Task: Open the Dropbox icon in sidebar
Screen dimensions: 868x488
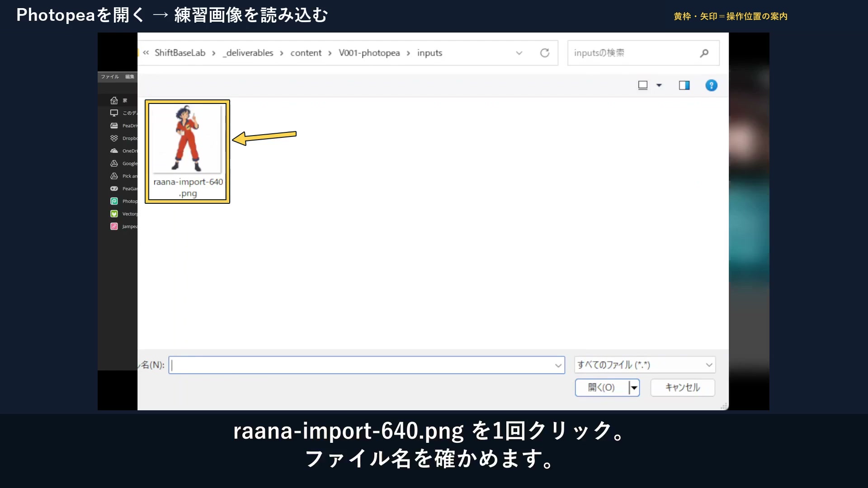Action: [x=114, y=138]
